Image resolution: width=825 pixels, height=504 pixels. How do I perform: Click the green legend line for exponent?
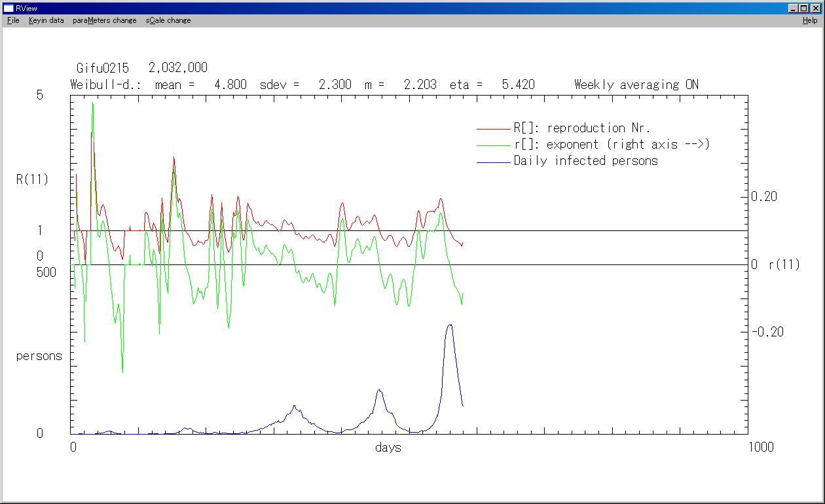[x=493, y=145]
